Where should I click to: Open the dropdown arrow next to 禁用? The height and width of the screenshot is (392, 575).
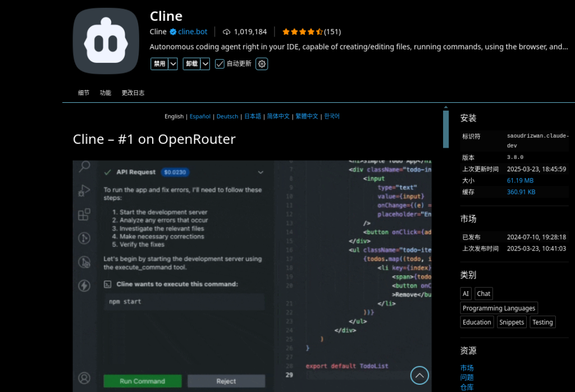pos(173,64)
